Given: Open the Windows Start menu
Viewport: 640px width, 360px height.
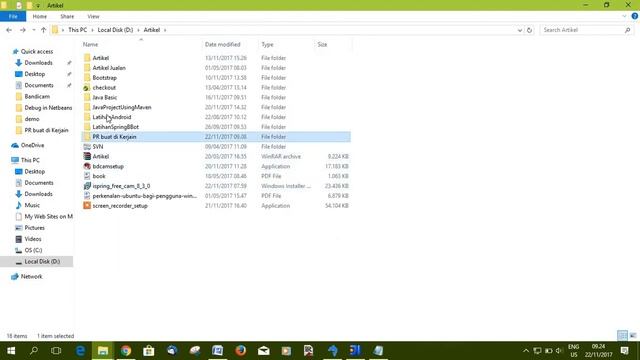Looking at the screenshot, I should coord(11,351).
